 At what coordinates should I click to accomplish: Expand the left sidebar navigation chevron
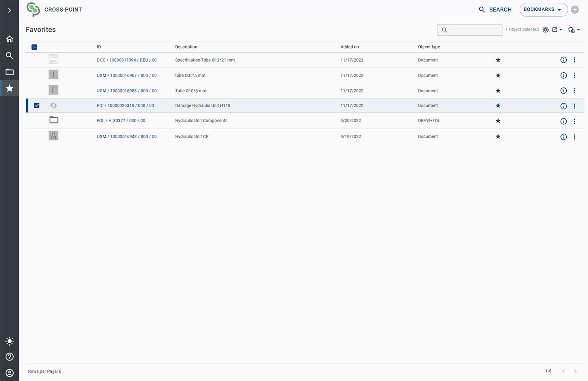pos(10,10)
